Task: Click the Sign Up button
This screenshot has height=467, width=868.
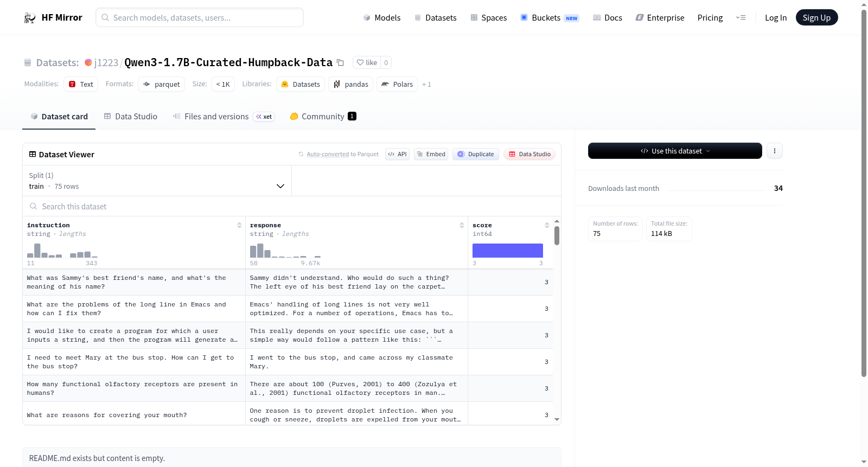Action: (x=816, y=17)
